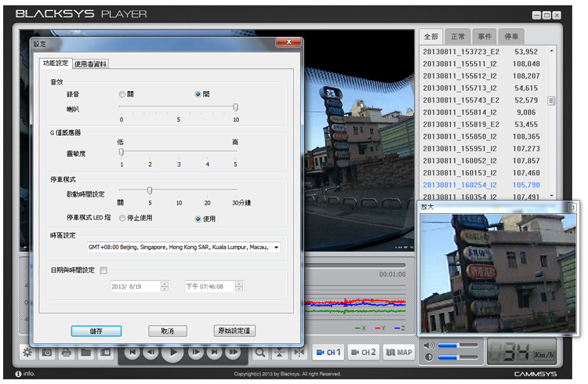Click the speaker volume icon
Image resolution: width=588 pixels, height=384 pixels.
point(428,345)
